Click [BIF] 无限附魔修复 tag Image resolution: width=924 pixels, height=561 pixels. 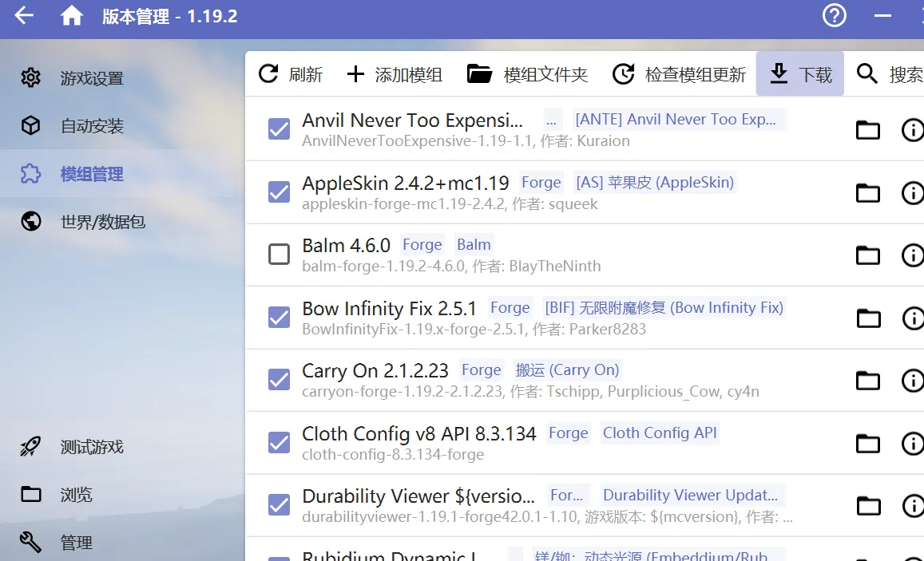(x=664, y=307)
